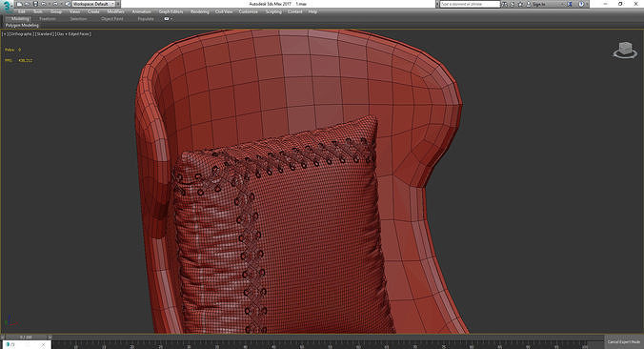Open the Workspace: Default dropdown
Viewport: 644px width, 349px height.
coord(94,4)
